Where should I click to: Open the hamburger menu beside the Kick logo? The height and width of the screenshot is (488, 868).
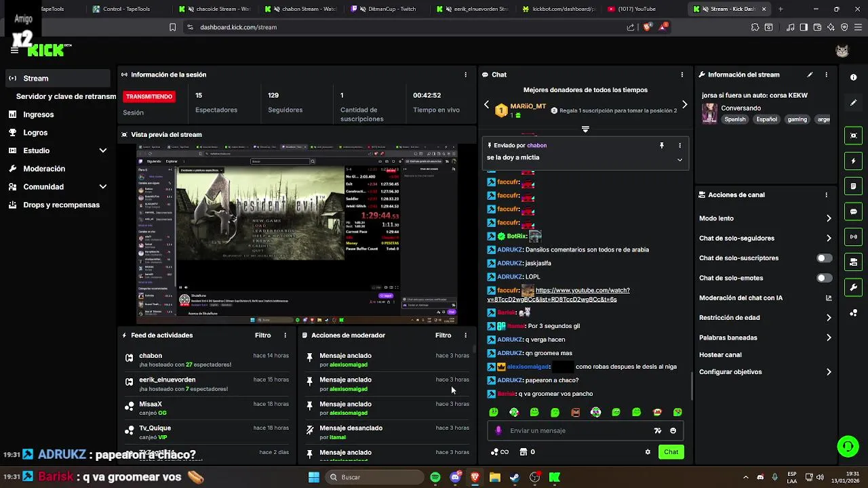(14, 50)
